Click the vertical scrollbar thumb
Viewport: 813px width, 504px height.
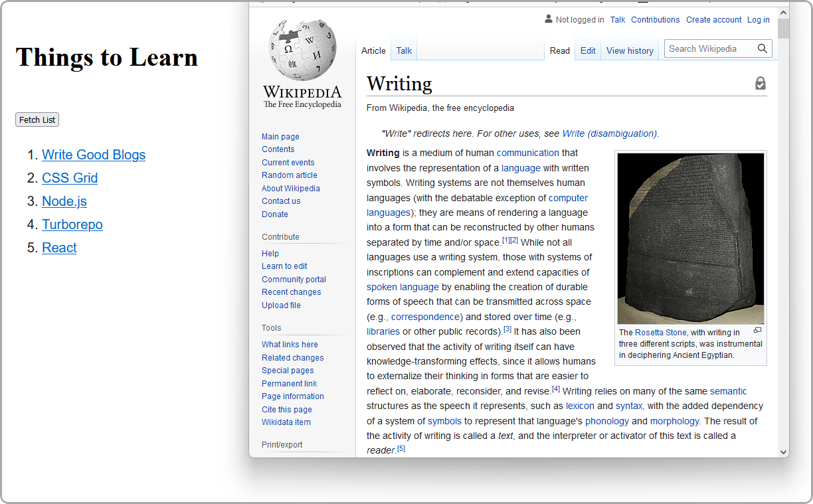tap(784, 29)
